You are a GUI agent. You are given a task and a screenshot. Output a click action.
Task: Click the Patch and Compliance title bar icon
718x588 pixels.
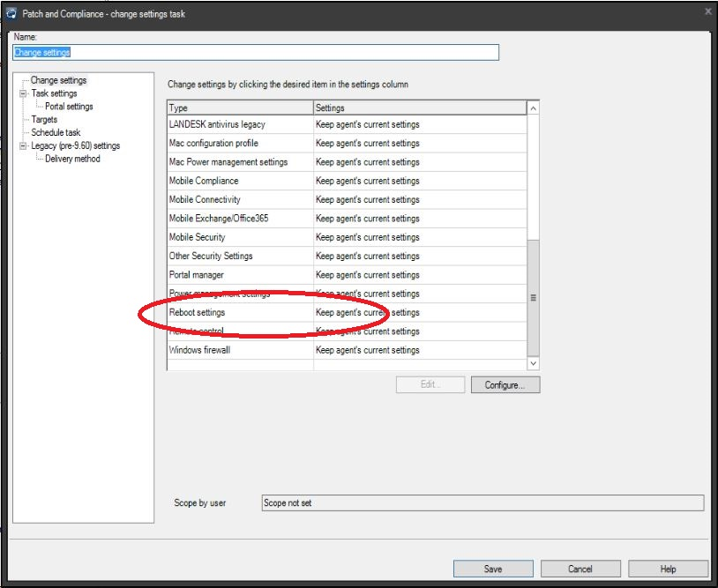(x=11, y=11)
